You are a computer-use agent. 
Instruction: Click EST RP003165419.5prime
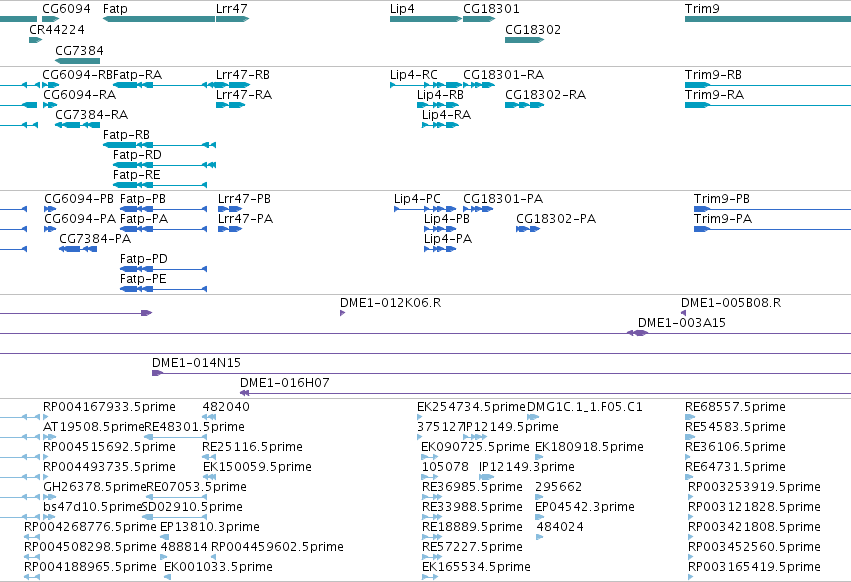(754, 567)
